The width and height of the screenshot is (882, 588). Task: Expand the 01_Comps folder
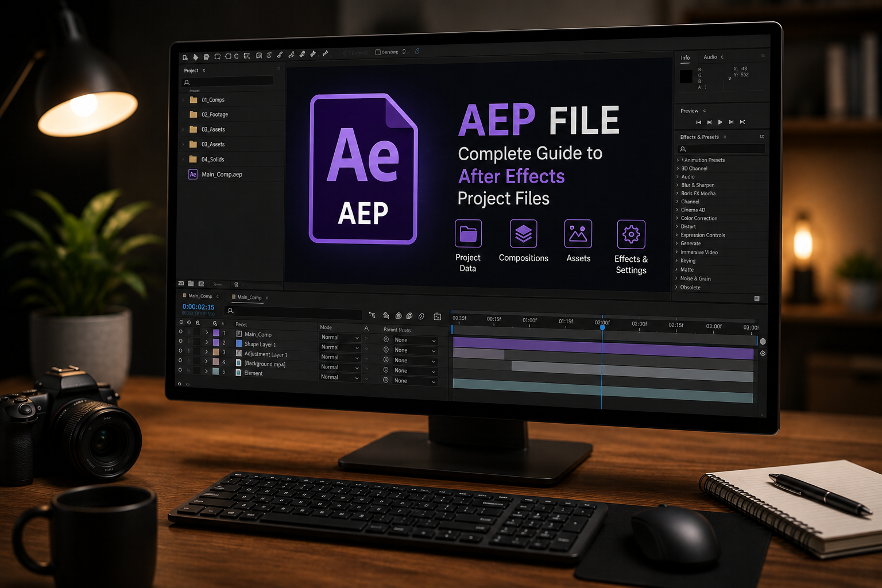[184, 99]
